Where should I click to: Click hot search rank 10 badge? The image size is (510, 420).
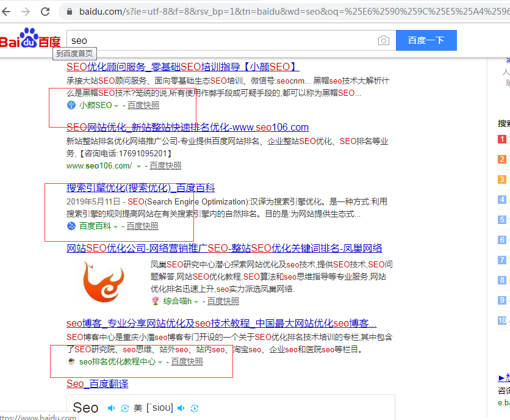pyautogui.click(x=502, y=320)
